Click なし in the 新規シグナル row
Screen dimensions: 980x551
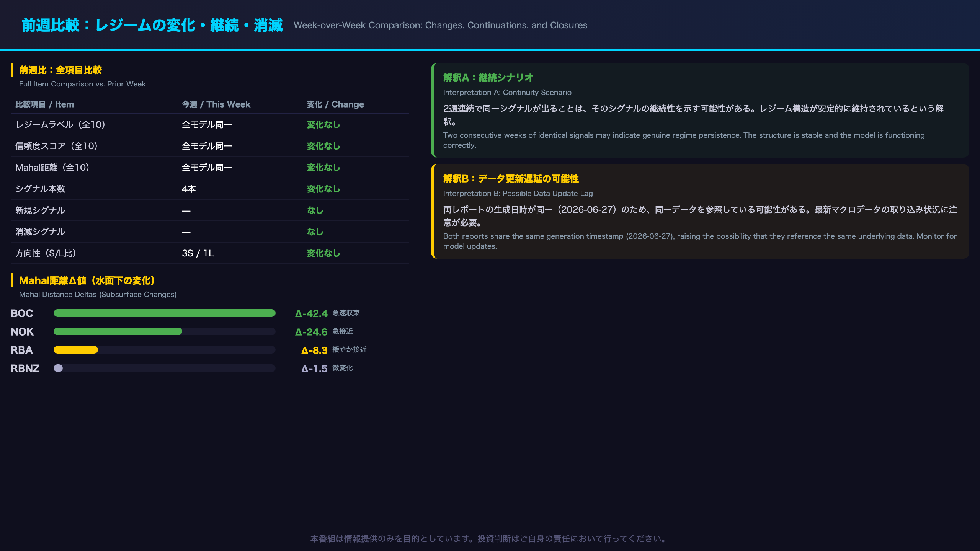tap(315, 210)
